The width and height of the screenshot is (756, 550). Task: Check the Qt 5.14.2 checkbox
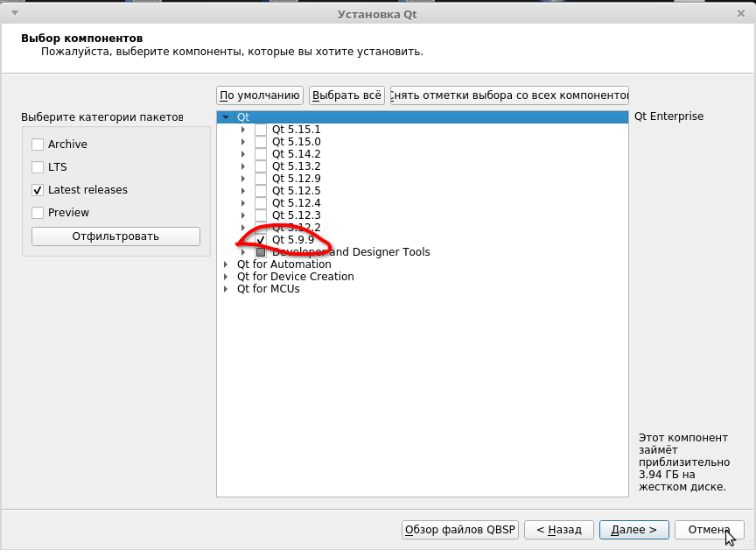click(261, 154)
